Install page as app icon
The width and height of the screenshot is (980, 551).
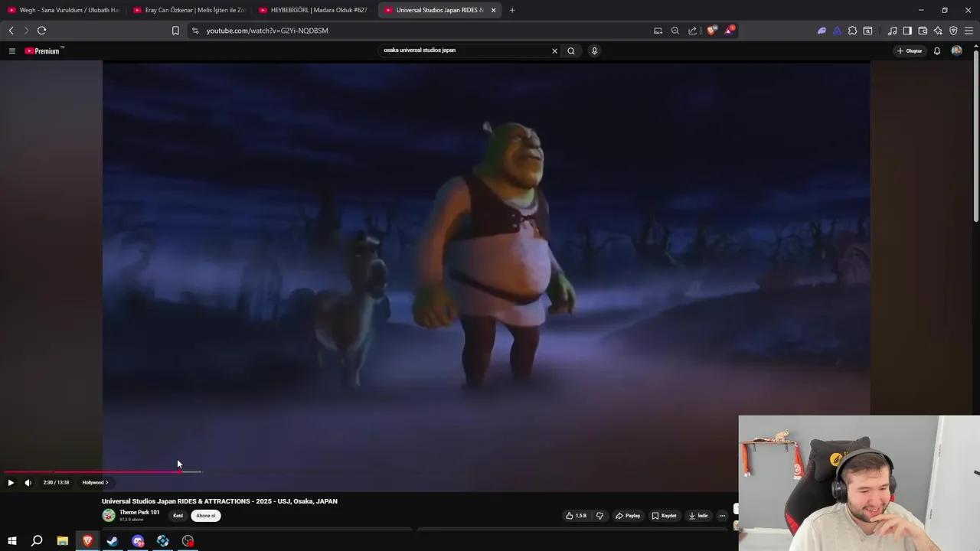[x=658, y=31]
